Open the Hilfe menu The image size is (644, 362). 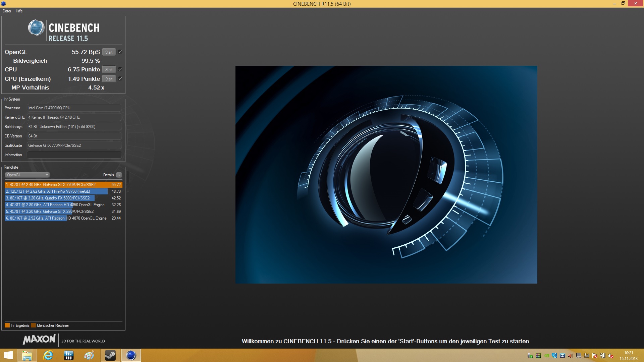point(19,11)
